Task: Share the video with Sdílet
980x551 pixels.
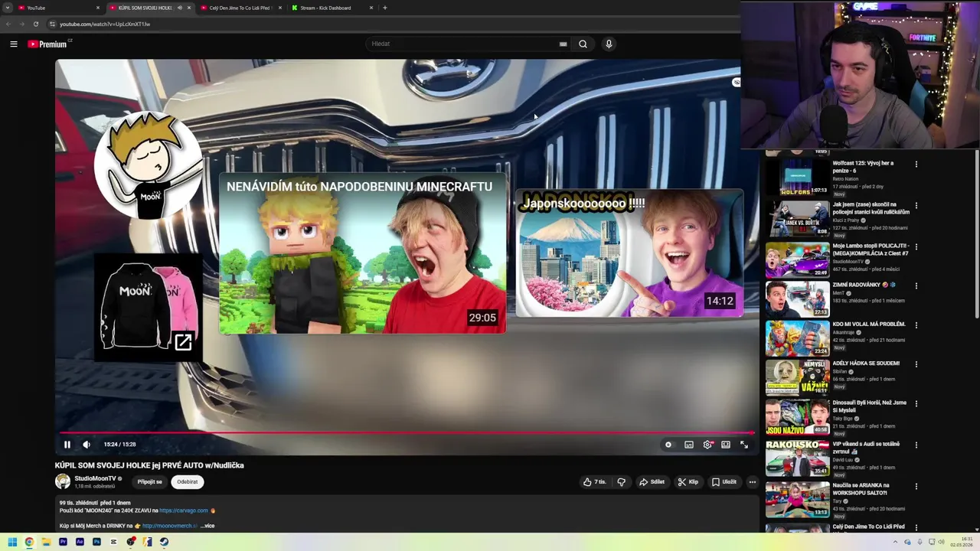Action: 652,482
